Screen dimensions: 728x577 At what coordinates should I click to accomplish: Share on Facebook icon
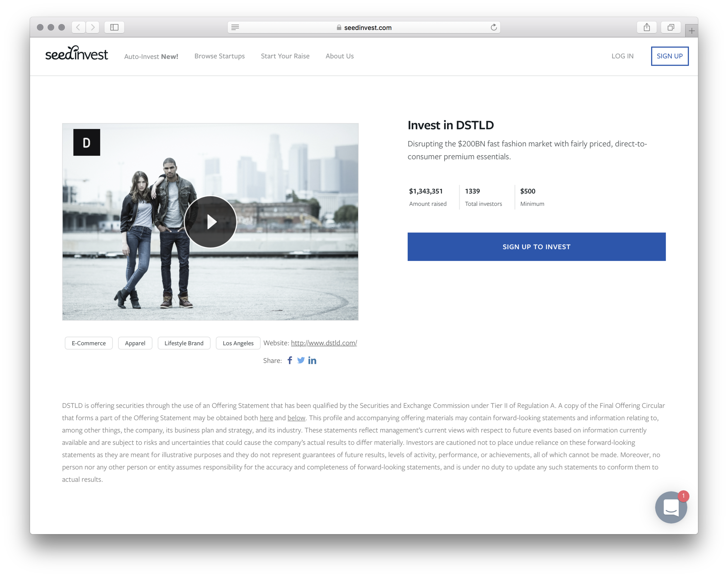pyautogui.click(x=290, y=361)
